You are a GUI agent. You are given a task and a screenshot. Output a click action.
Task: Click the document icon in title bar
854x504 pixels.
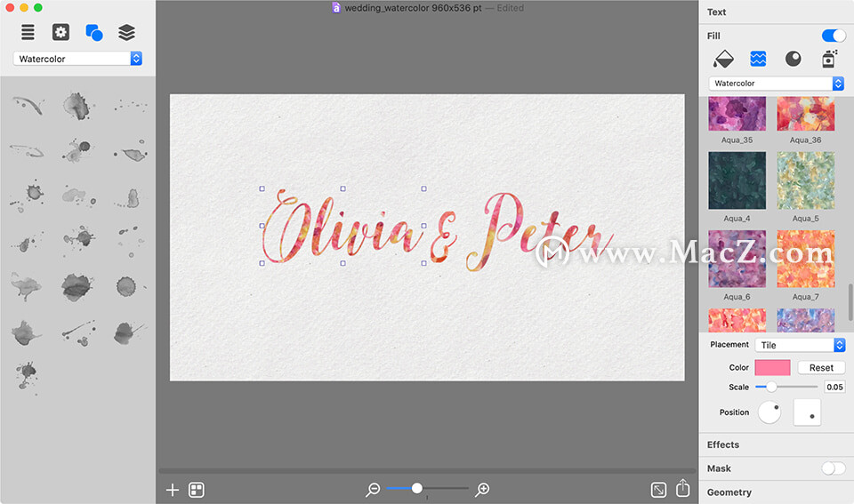point(336,8)
